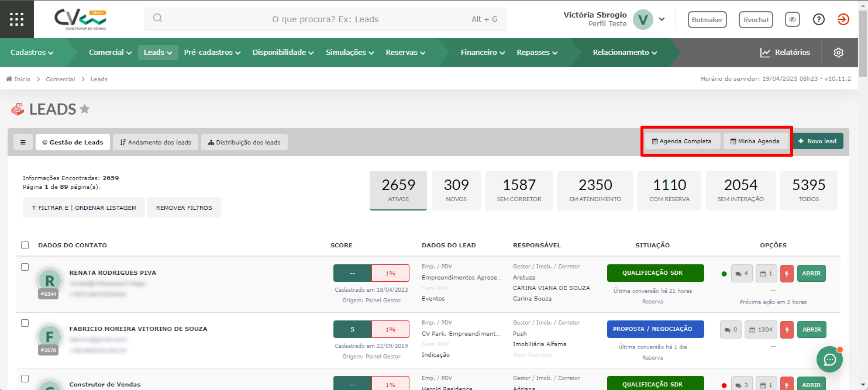Select the 1587 SEM CORRETOR counter

[519, 191]
